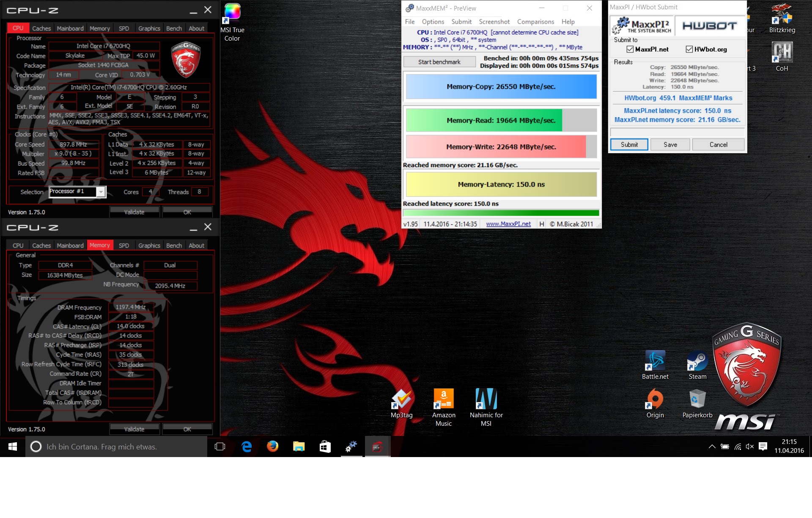Open Bench tab in top CPU-Z window
The image size is (812, 518).
tap(174, 28)
